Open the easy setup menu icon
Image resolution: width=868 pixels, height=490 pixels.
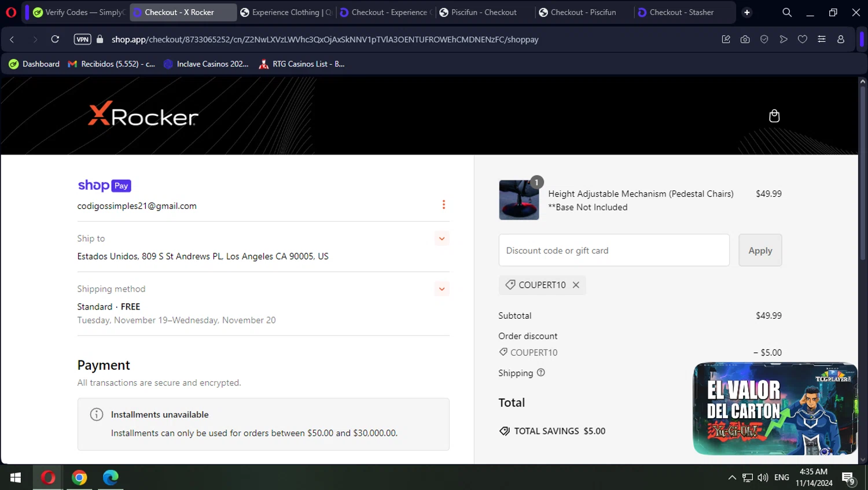821,39
